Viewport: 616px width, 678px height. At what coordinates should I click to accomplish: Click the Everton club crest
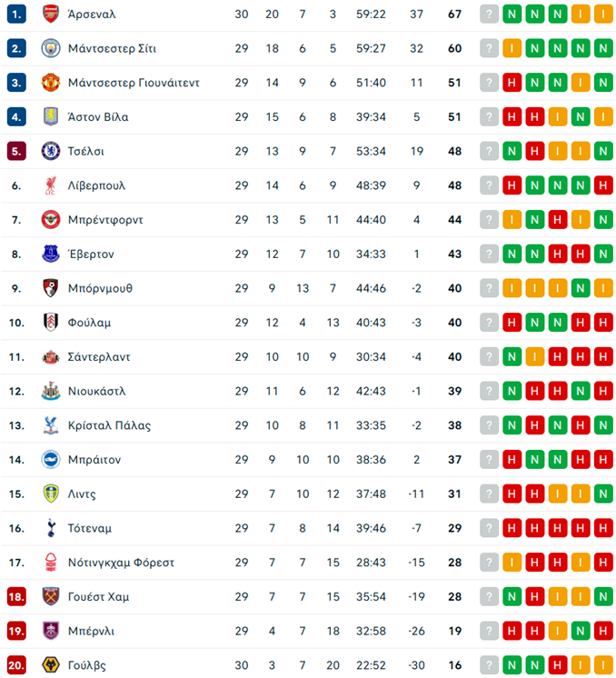click(50, 254)
